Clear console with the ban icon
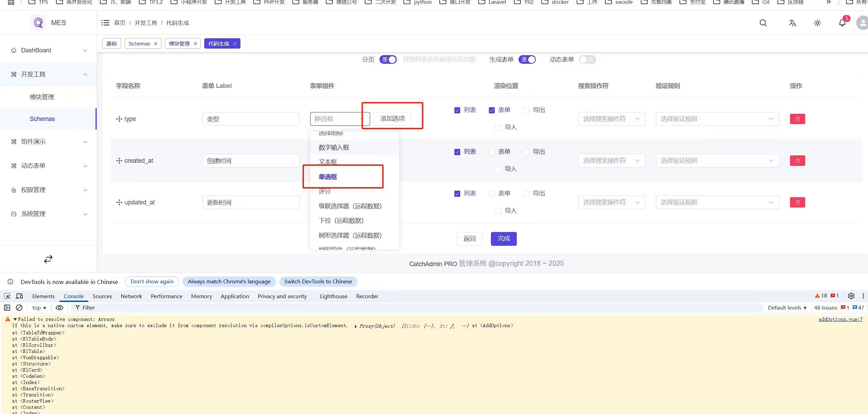The image size is (868, 414). click(19, 307)
